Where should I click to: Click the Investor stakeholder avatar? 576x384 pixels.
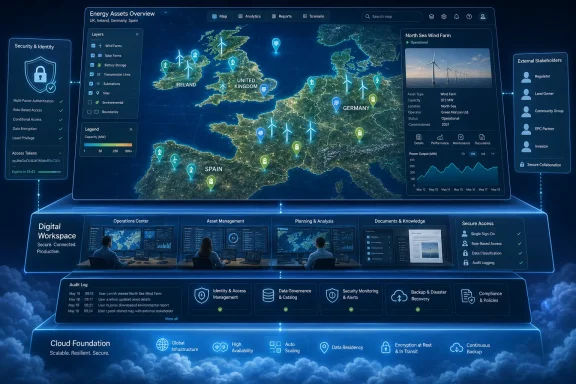526,146
